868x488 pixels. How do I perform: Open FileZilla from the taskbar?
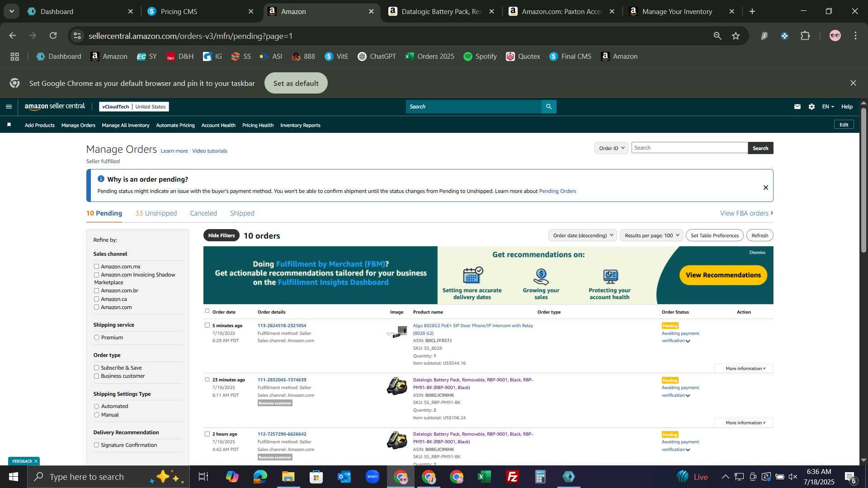point(513,477)
